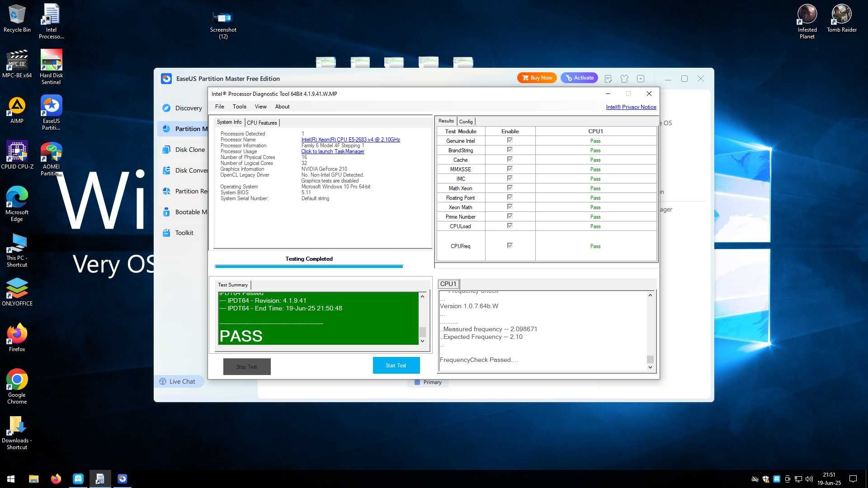Open Bootable Media in EaseUS sidebar

click(x=182, y=212)
